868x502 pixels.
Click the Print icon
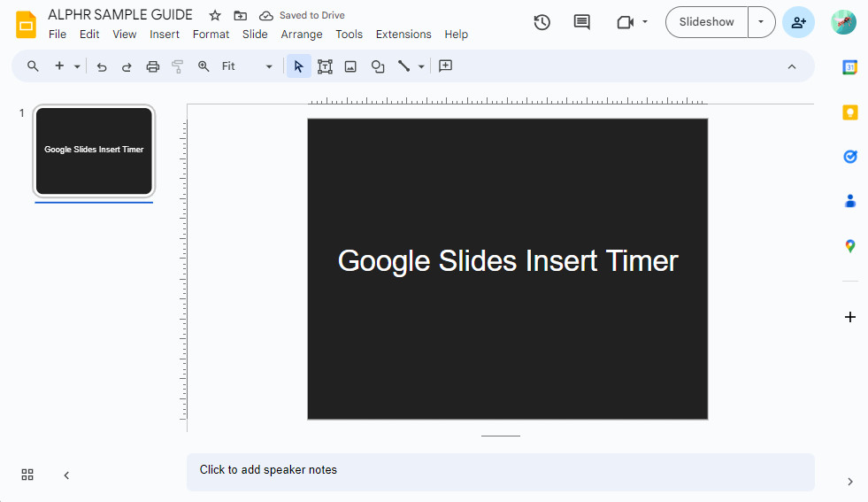pos(153,66)
